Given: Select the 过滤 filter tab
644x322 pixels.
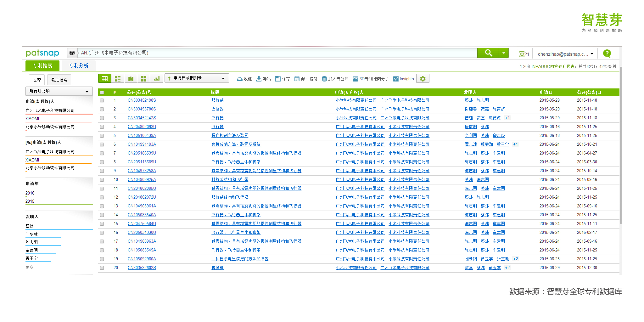Looking at the screenshot, I should pyautogui.click(x=37, y=80).
